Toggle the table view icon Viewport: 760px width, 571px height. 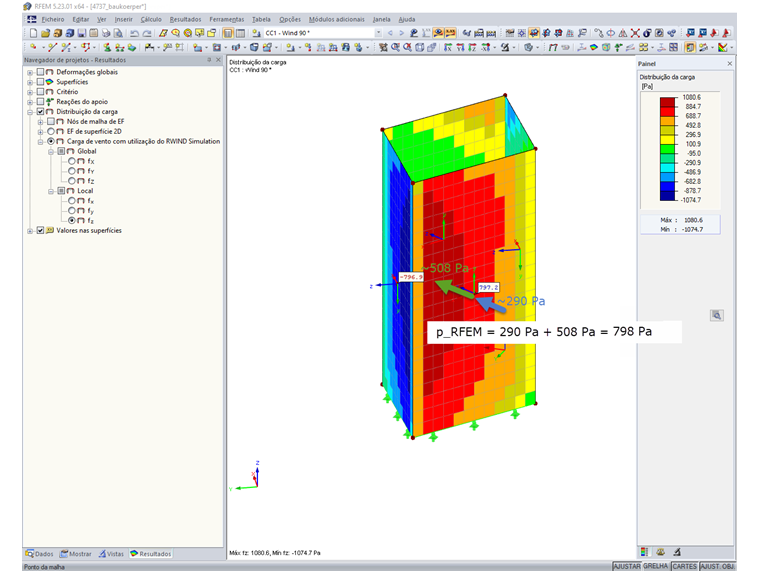[240, 33]
